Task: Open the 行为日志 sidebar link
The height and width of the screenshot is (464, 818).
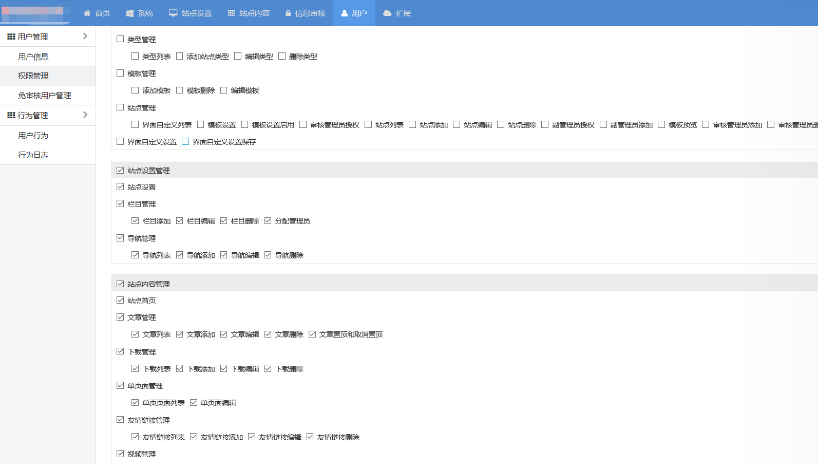Action: coord(33,155)
